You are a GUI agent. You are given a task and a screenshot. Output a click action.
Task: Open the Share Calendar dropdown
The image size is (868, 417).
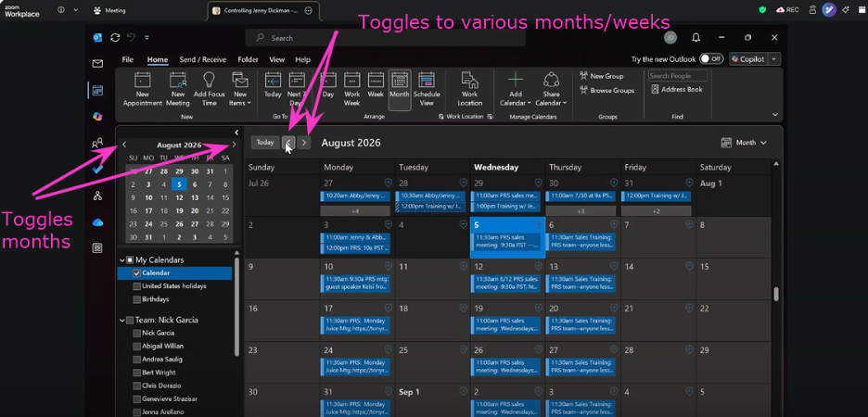pyautogui.click(x=551, y=89)
